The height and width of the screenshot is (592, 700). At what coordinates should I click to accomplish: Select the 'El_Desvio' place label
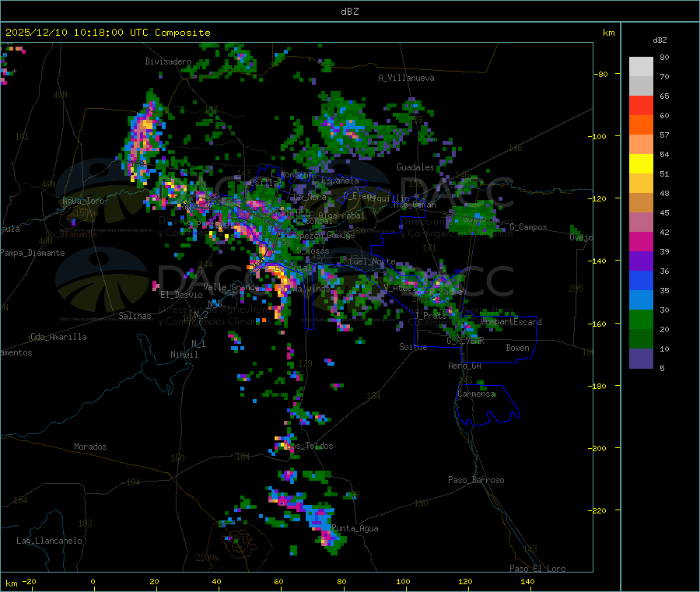(181, 295)
